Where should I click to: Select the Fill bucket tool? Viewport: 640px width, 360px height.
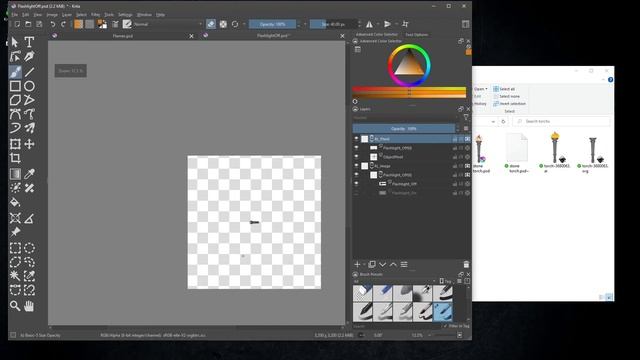point(15,202)
